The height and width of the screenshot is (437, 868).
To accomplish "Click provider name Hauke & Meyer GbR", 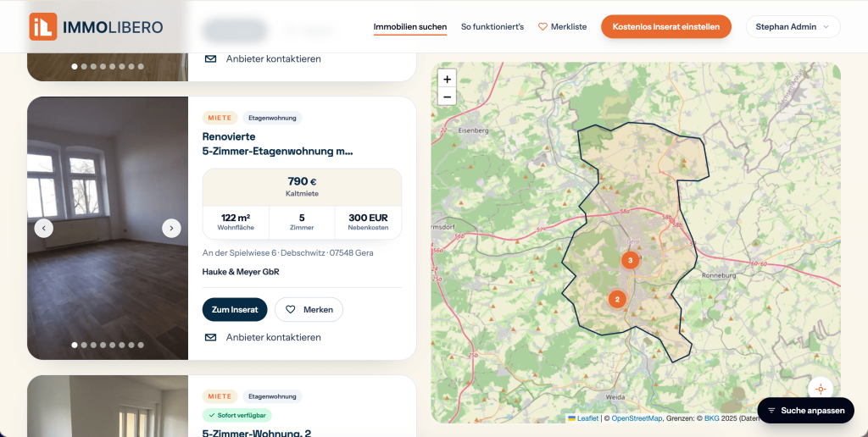I will [241, 272].
